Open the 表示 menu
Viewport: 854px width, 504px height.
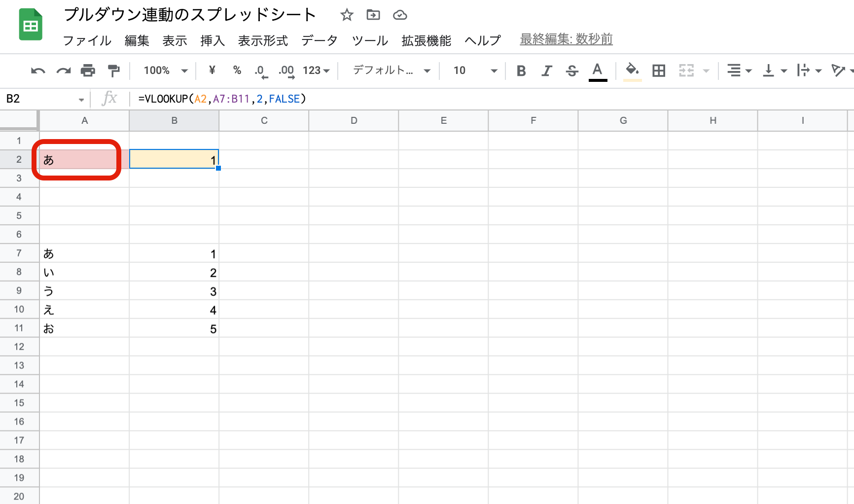point(175,40)
